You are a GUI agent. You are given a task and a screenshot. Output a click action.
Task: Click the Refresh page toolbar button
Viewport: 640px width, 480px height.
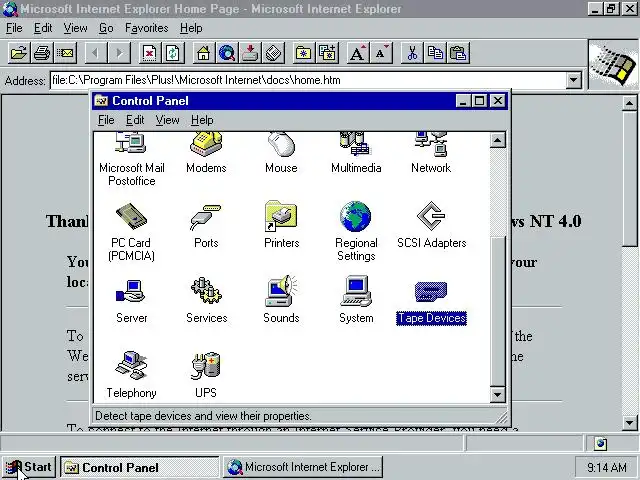pos(173,53)
